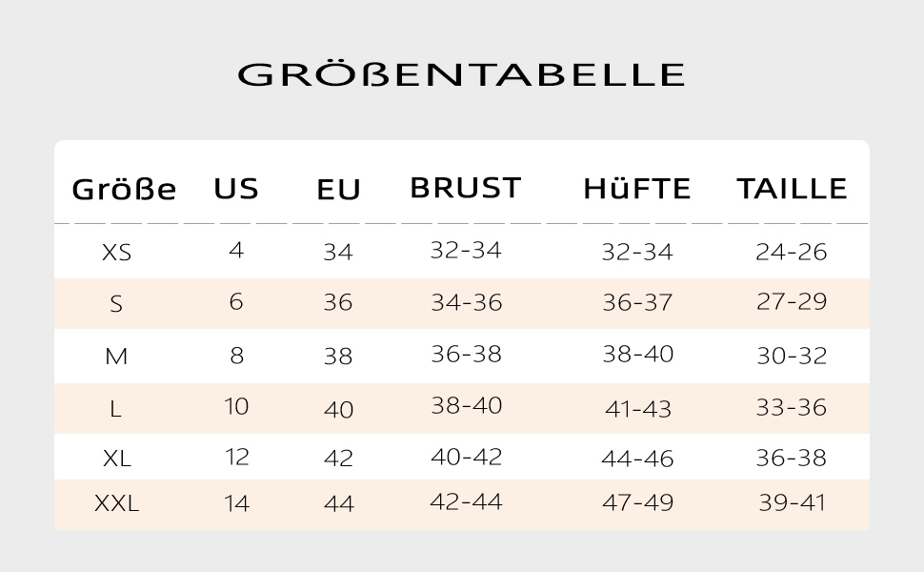
Task: Click the XS size label
Action: 116,254
